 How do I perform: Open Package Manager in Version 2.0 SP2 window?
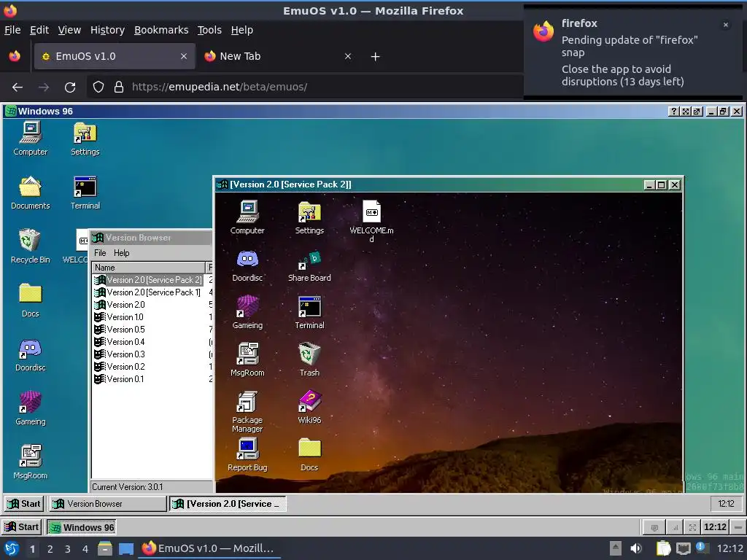(x=247, y=411)
